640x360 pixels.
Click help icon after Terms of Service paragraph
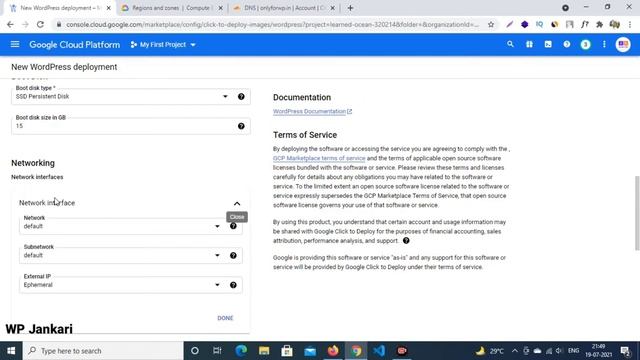click(x=406, y=240)
